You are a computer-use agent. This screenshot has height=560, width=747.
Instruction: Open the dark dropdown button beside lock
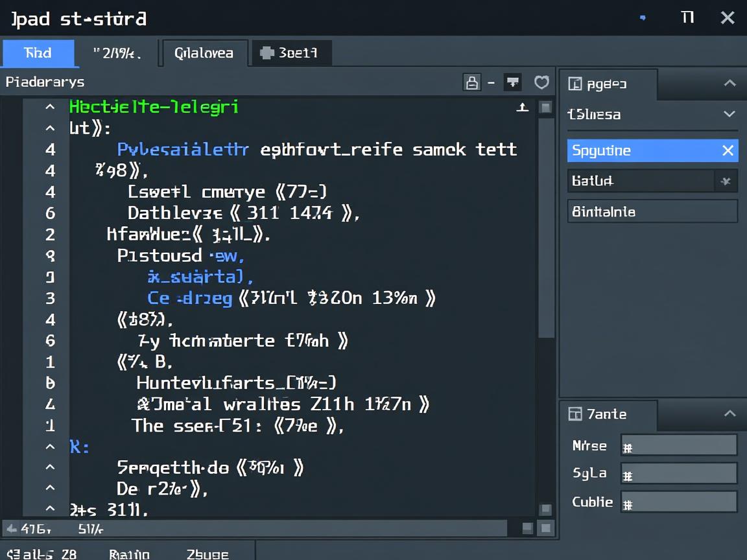click(513, 82)
